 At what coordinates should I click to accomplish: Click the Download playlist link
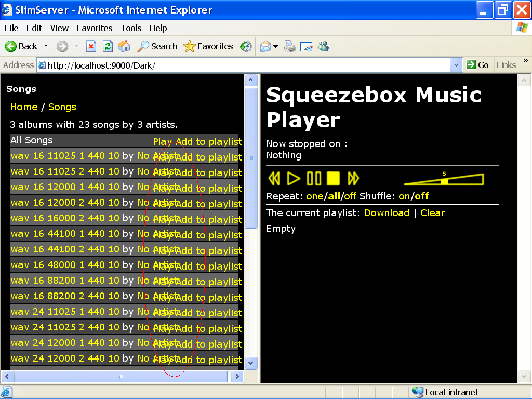[386, 213]
